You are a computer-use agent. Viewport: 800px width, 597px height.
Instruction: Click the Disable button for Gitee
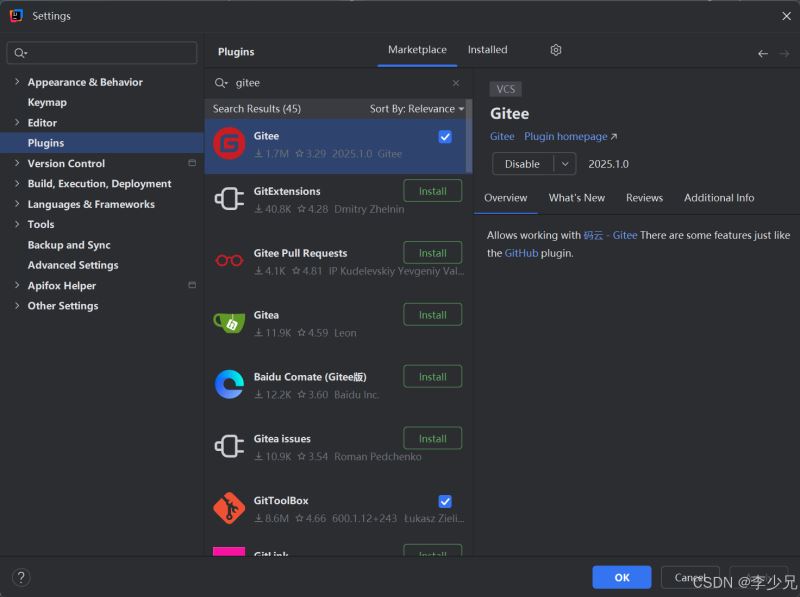click(522, 164)
